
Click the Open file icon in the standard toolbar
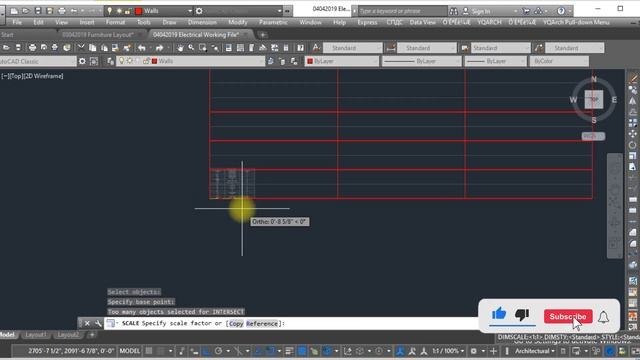click(6, 48)
